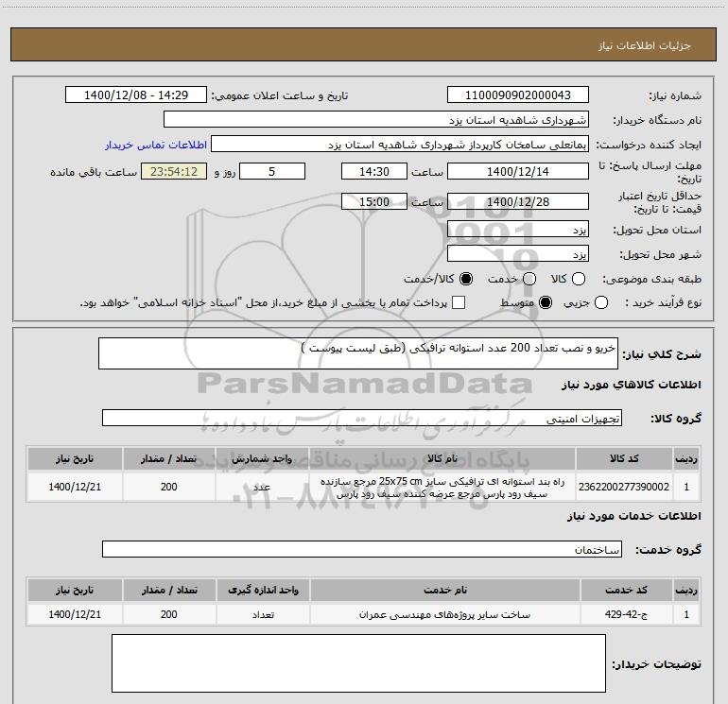
Task: Toggle the اسناد خزانه اسلامی payment checkbox
Action: click(459, 303)
